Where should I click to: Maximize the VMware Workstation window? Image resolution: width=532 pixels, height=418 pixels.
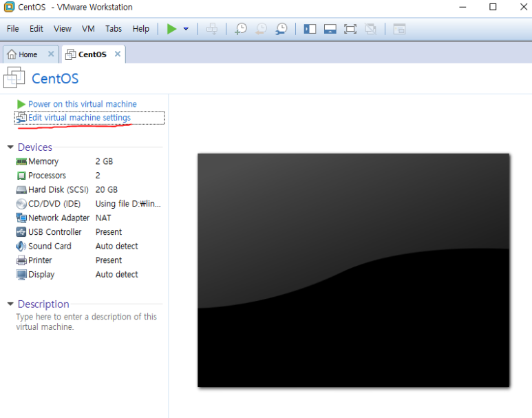(x=493, y=7)
